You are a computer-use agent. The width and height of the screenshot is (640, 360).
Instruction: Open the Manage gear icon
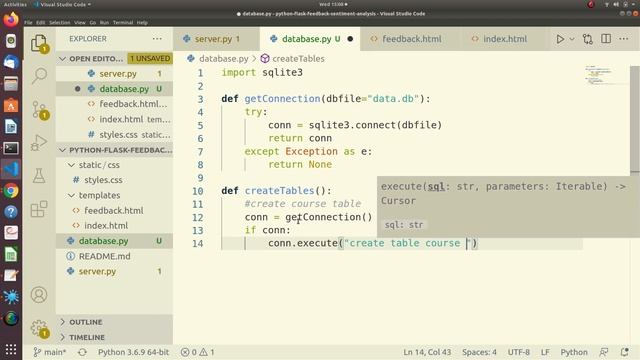coord(39,328)
